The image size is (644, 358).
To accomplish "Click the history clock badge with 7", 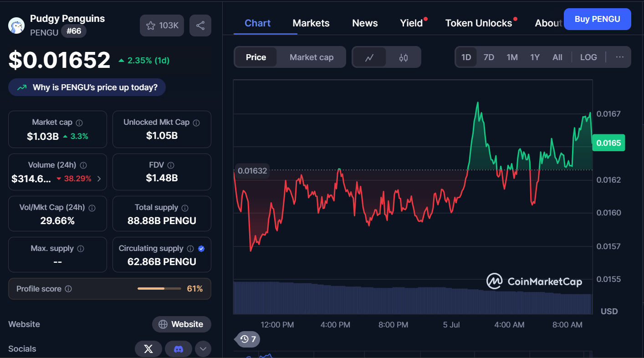I will click(x=248, y=339).
